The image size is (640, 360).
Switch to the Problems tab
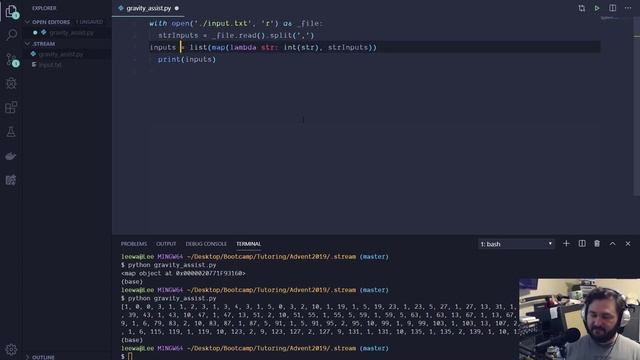[133, 244]
